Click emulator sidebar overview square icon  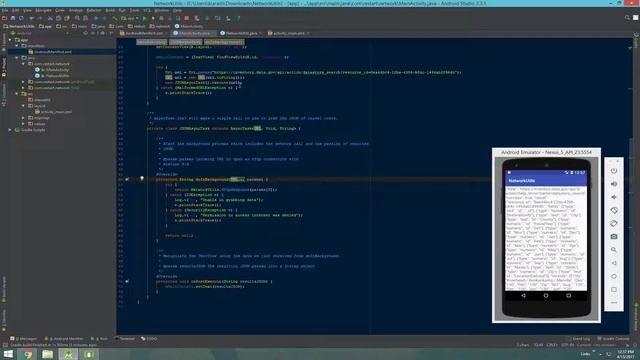tap(614, 289)
